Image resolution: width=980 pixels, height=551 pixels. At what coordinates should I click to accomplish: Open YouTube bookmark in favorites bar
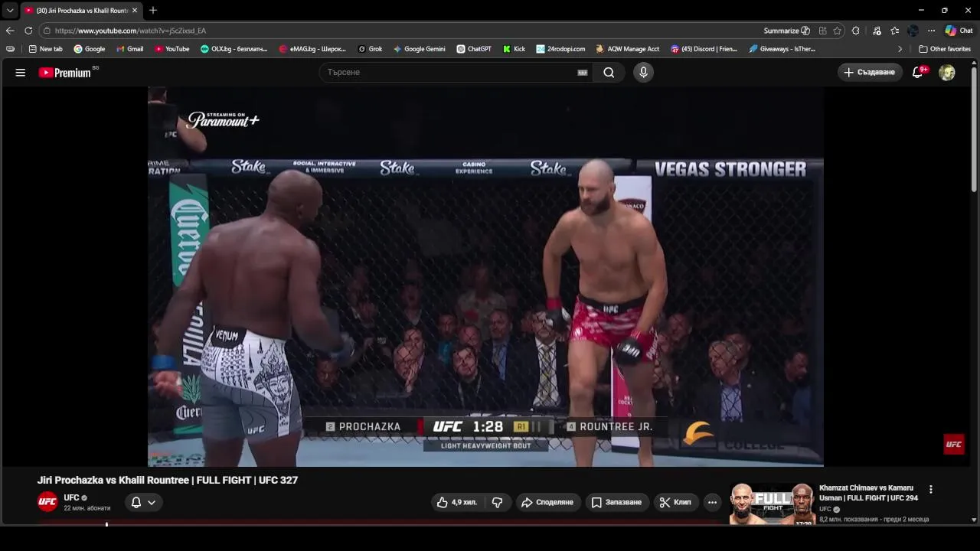pyautogui.click(x=172, y=49)
